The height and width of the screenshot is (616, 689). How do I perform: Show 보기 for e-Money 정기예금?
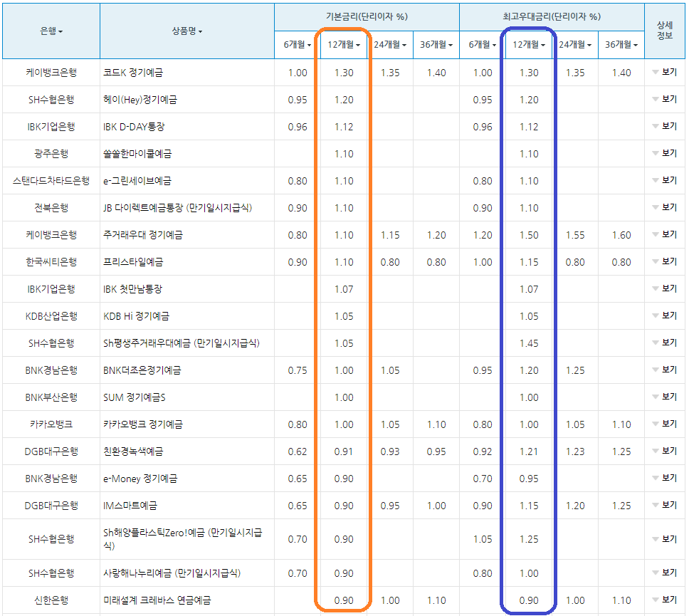tap(665, 478)
